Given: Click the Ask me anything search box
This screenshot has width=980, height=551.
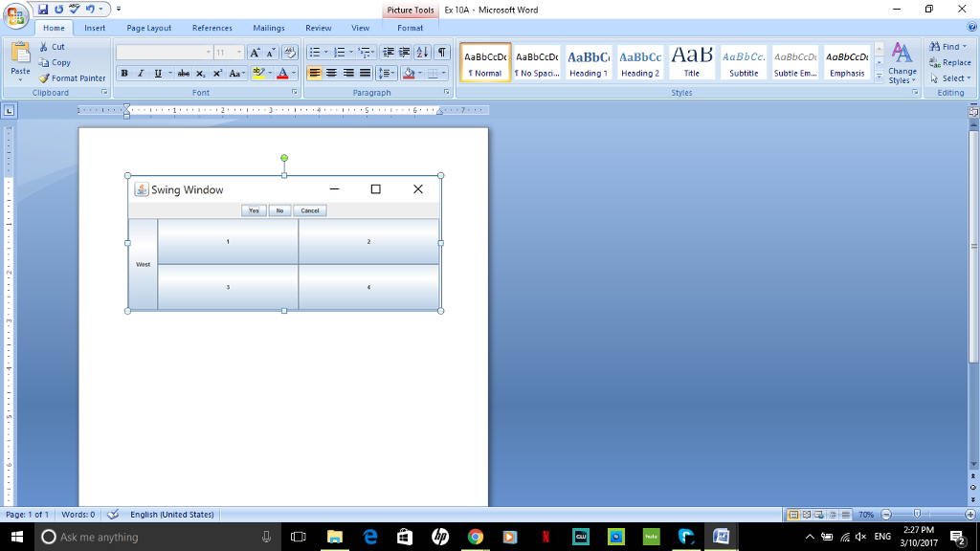Looking at the screenshot, I should click(x=144, y=536).
